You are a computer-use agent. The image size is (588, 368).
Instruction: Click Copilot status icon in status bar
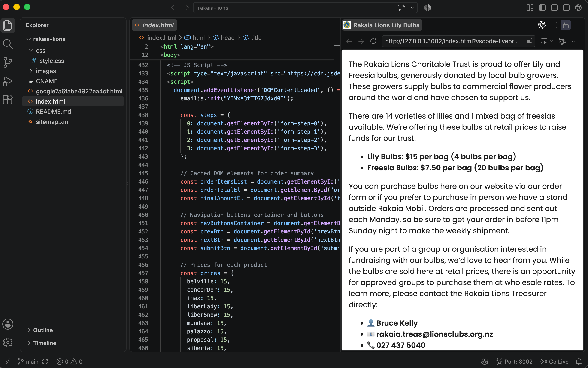(x=484, y=362)
